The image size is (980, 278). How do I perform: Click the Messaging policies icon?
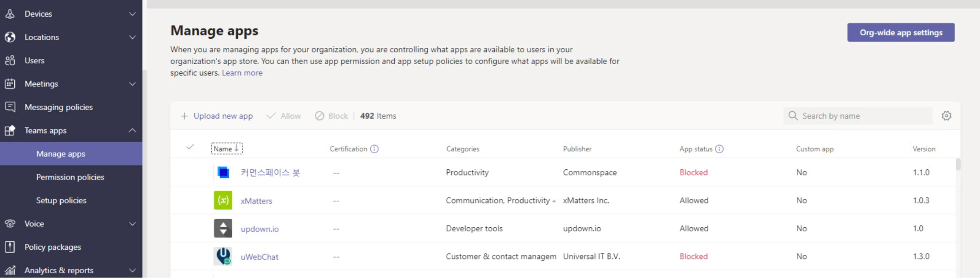click(10, 107)
